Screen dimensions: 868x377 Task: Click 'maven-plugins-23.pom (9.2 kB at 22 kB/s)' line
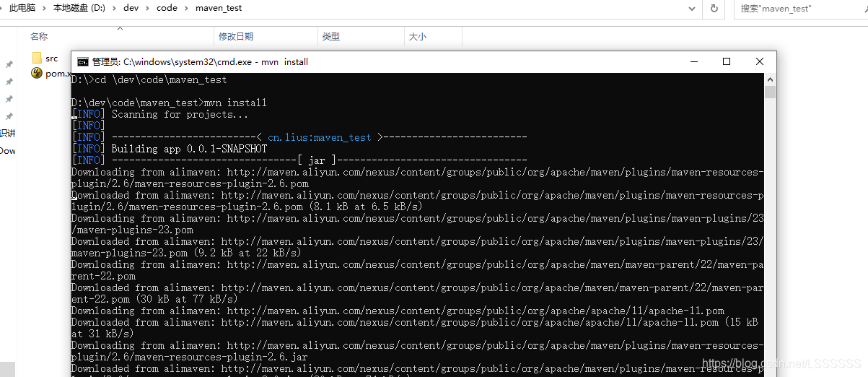186,253
